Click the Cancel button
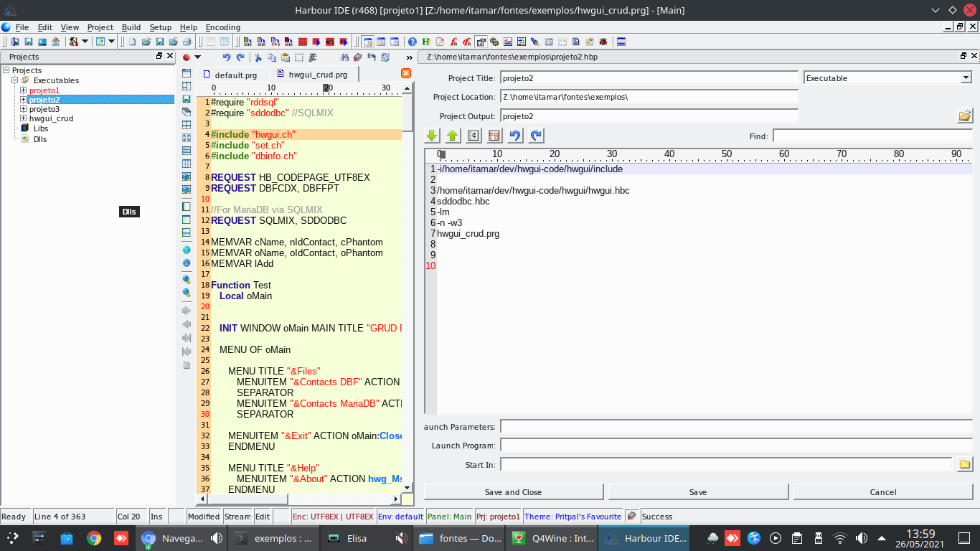The image size is (980, 551). pyautogui.click(x=882, y=492)
